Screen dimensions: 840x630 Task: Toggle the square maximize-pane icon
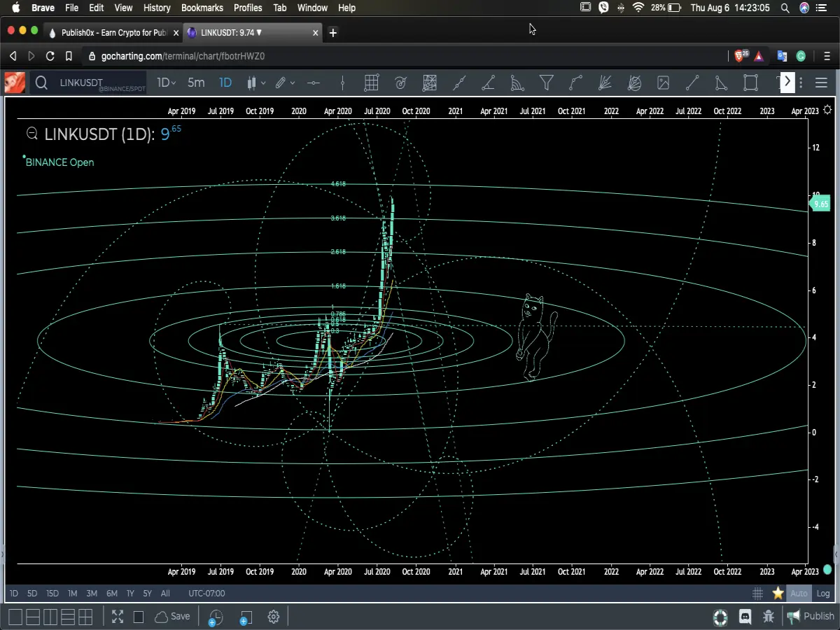click(x=139, y=617)
